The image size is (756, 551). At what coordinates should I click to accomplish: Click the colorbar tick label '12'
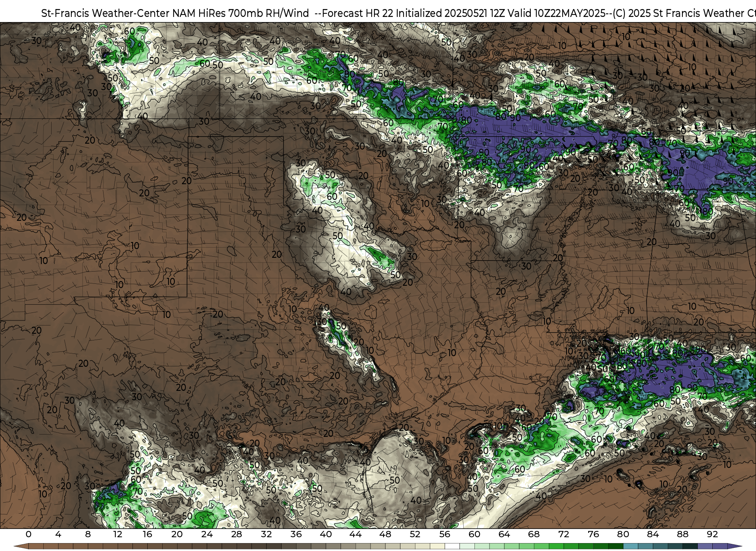pos(118,534)
